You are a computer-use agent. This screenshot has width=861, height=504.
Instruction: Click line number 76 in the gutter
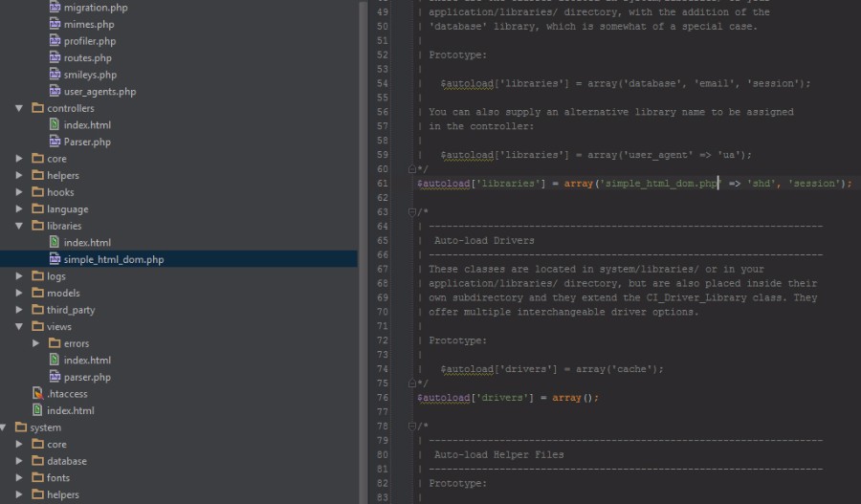tap(382, 398)
